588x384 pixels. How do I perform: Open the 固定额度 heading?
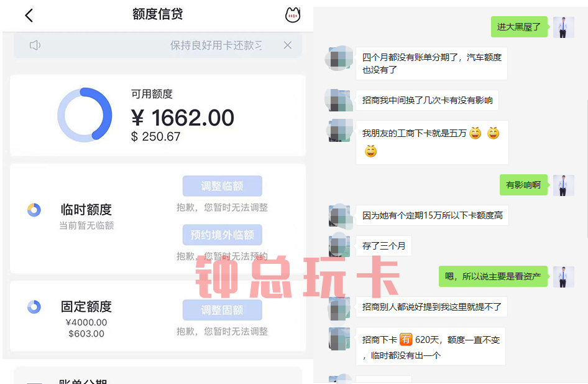coord(86,307)
